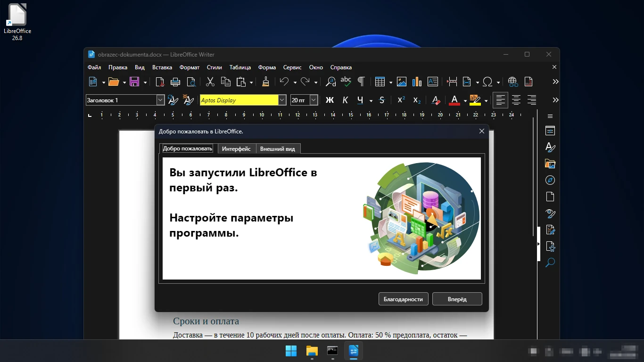Open the sidebar Navigator compass icon
The image size is (644, 362).
tap(550, 181)
